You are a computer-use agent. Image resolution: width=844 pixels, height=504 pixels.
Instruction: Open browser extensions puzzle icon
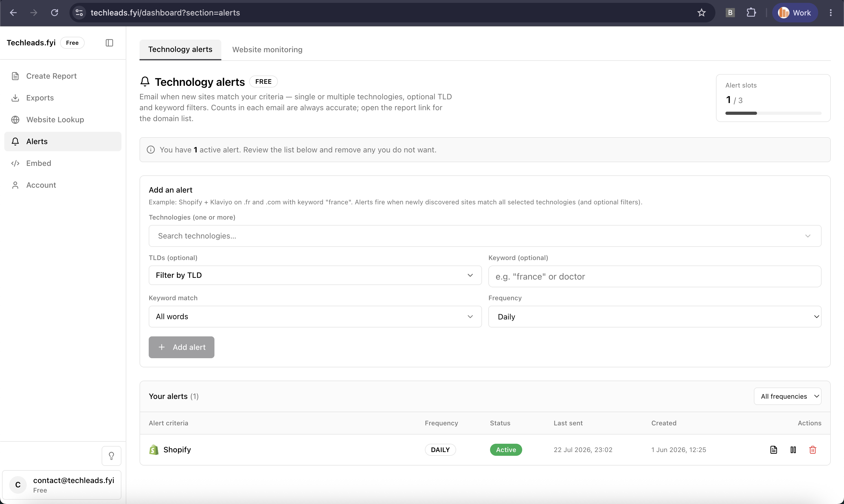point(751,13)
